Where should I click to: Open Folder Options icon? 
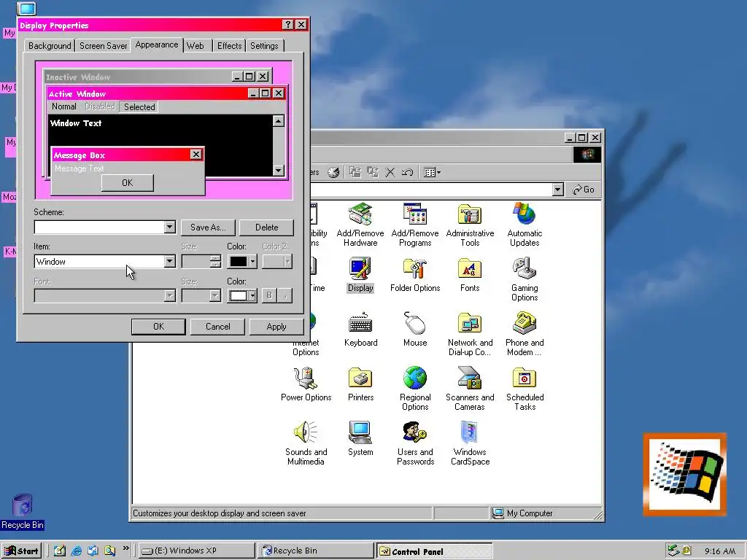point(415,275)
